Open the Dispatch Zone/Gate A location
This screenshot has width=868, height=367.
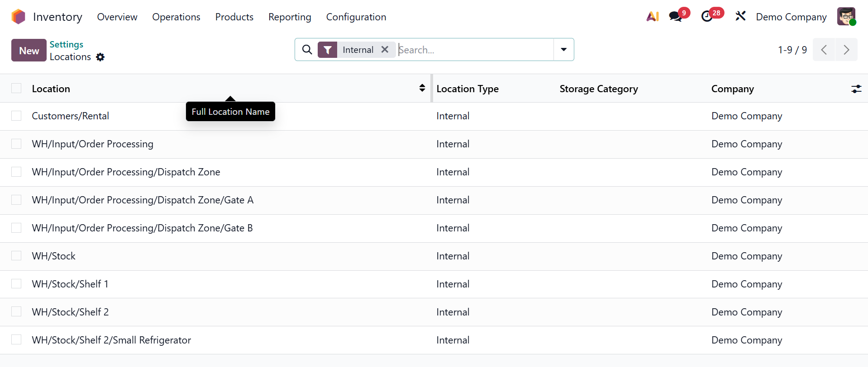click(143, 200)
